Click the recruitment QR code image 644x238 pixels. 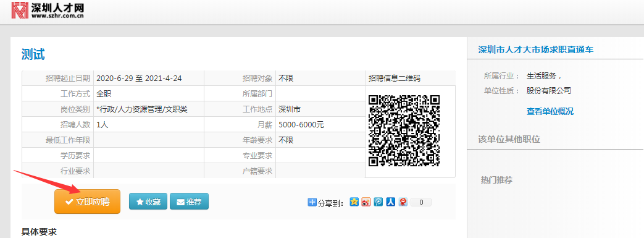[404, 130]
